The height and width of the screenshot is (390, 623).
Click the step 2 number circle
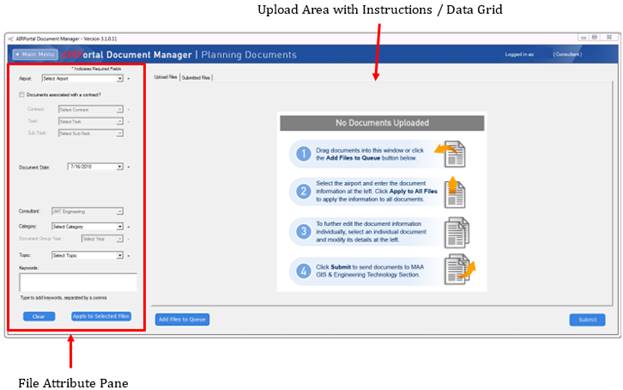coord(304,191)
